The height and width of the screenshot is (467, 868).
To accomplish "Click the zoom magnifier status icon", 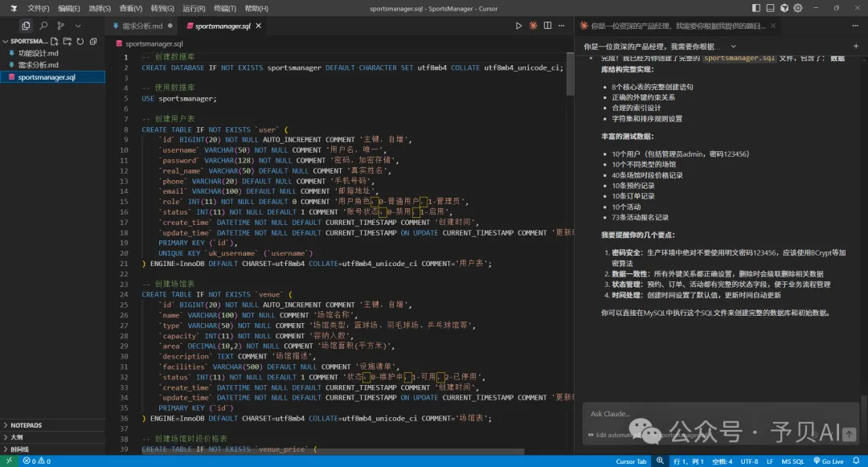I will [x=660, y=461].
